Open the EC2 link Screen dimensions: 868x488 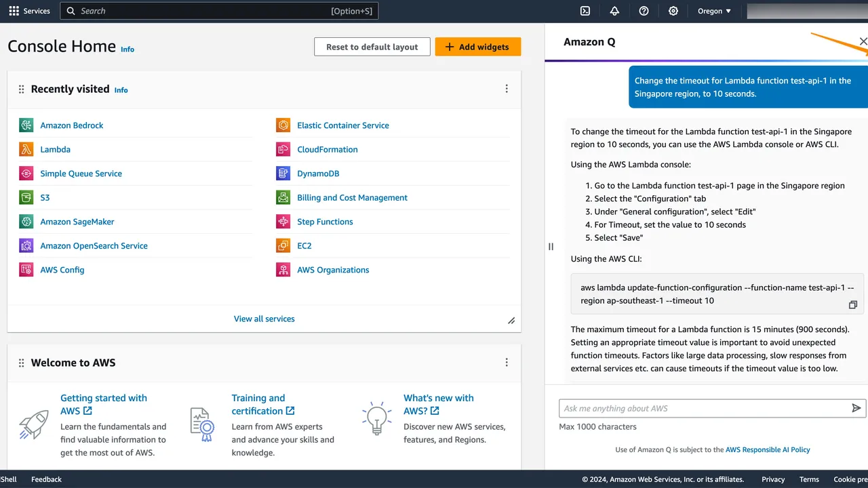click(x=304, y=245)
